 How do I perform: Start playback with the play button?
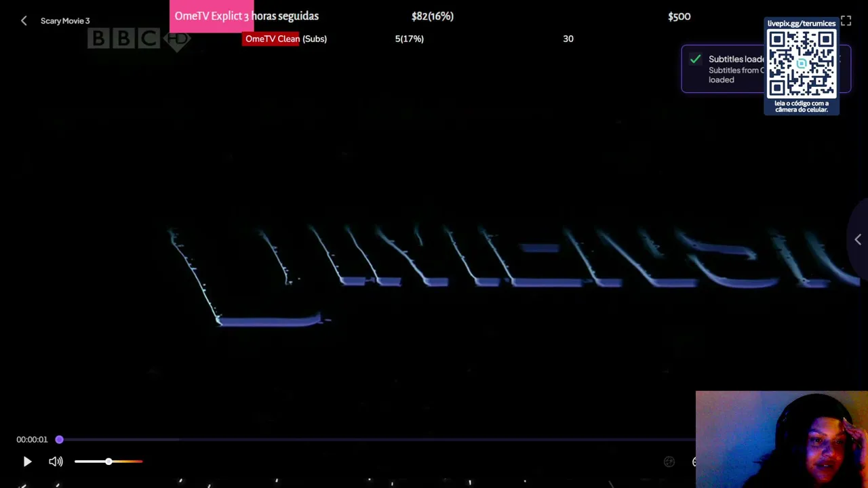[x=27, y=462]
